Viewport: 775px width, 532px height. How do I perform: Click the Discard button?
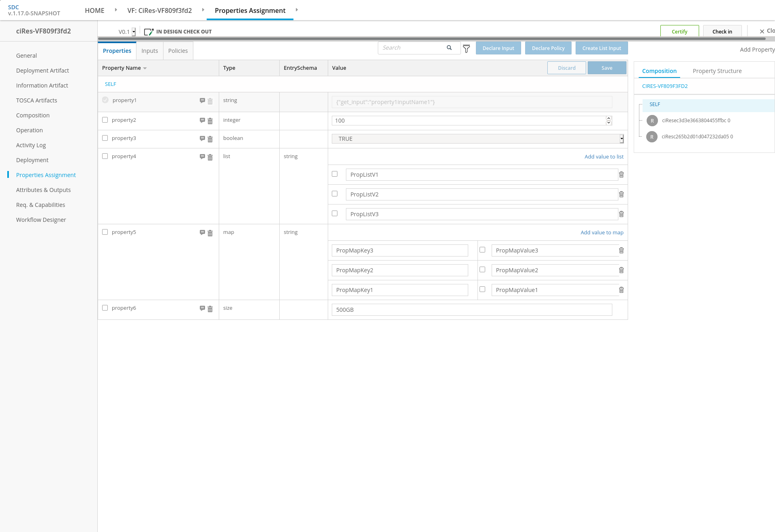(567, 68)
